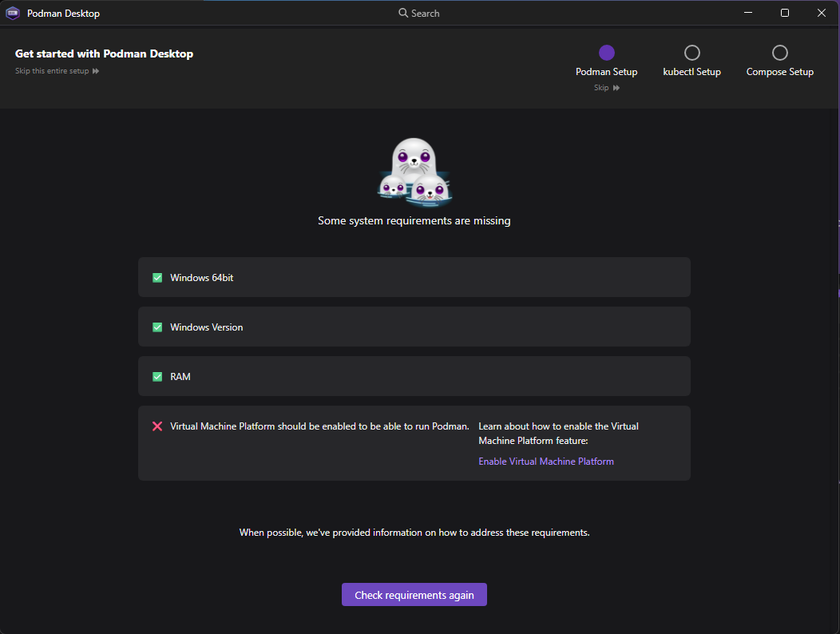The image size is (840, 634).
Task: Open the Enable Virtual Machine Platform link
Action: pos(546,461)
